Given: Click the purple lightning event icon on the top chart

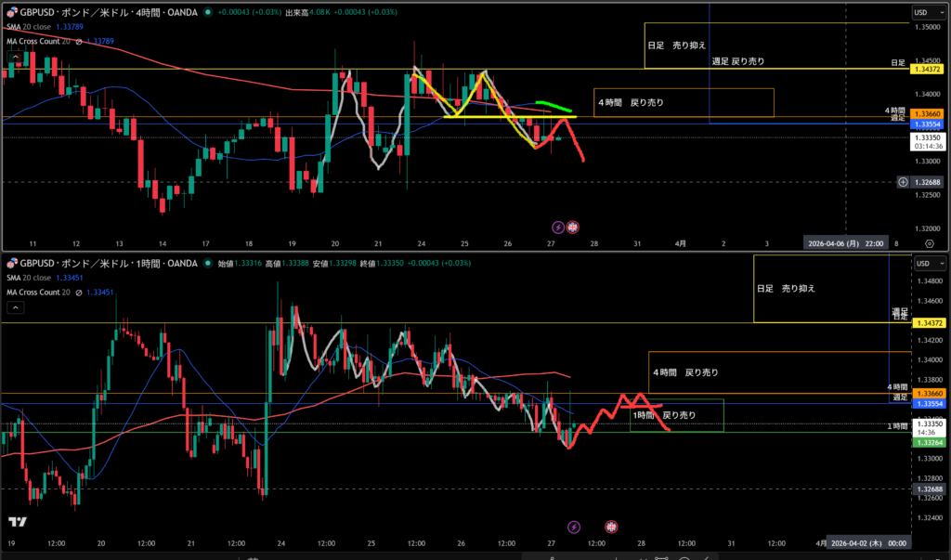Looking at the screenshot, I should [558, 227].
